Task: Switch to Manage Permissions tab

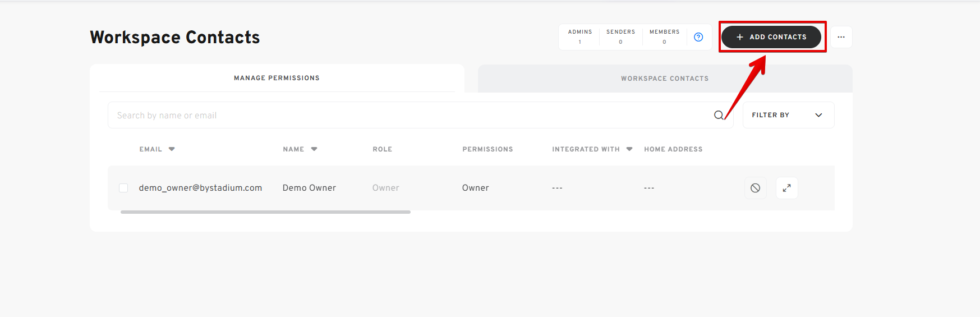Action: 277,78
